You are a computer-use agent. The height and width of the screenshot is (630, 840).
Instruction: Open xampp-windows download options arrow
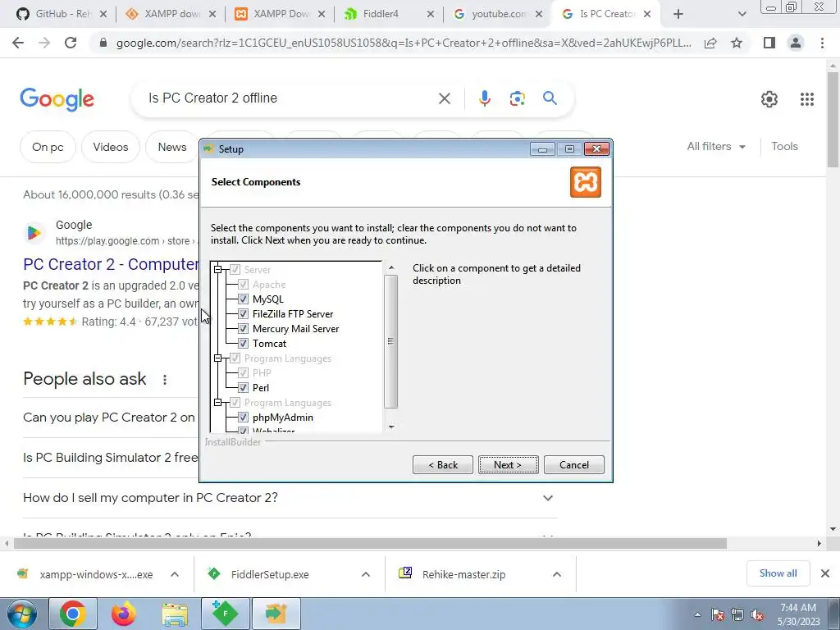(x=175, y=574)
